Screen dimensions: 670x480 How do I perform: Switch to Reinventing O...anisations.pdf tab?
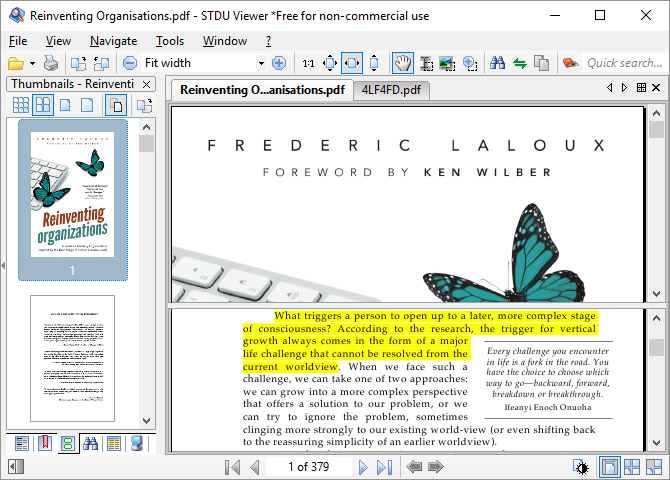click(262, 90)
